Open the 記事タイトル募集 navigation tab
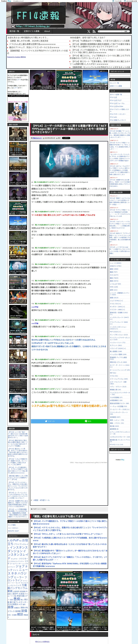 pyautogui.click(x=32, y=31)
